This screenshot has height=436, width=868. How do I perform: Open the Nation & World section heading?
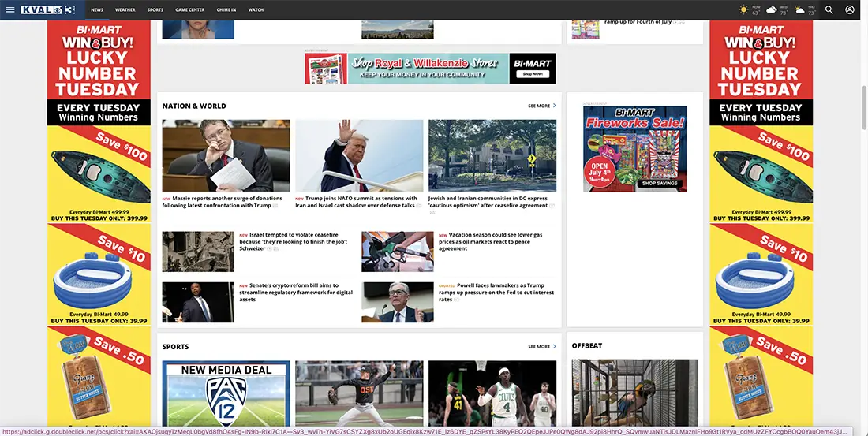[194, 106]
